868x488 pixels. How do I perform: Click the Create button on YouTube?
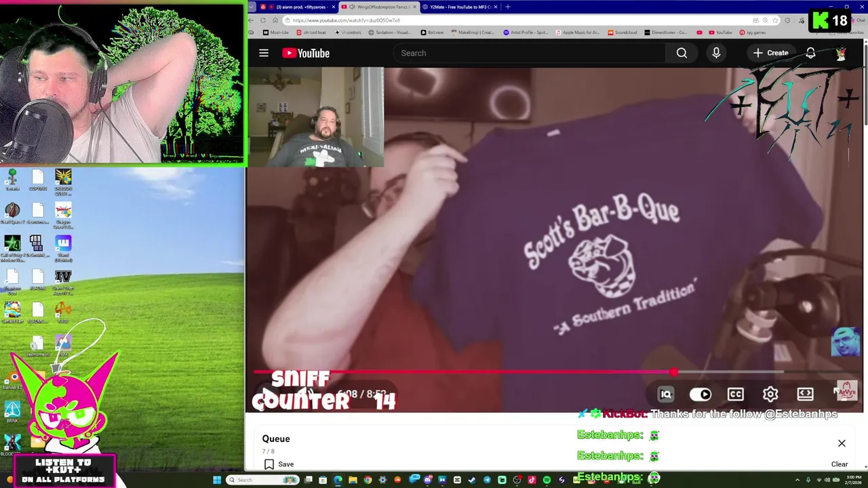[x=770, y=53]
